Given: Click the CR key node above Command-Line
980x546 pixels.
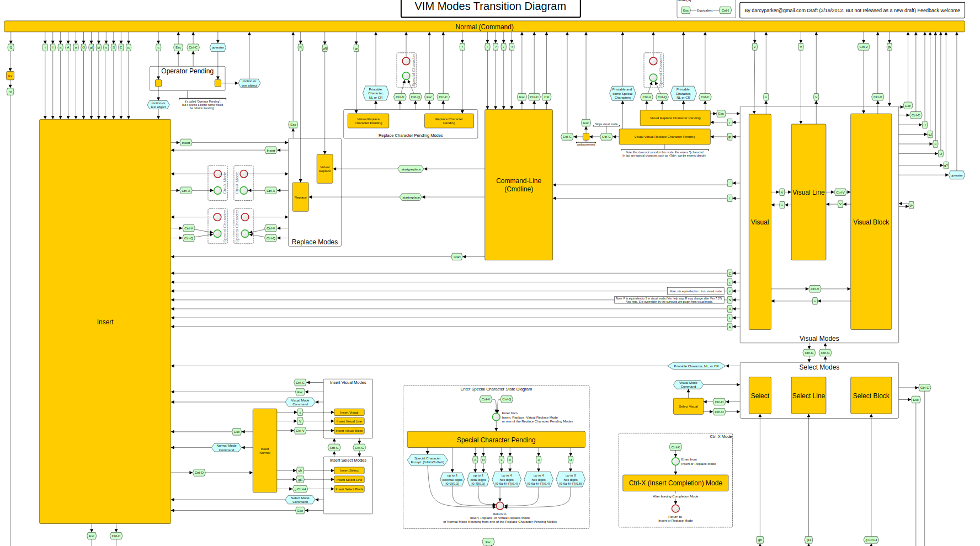Looking at the screenshot, I should (x=546, y=97).
